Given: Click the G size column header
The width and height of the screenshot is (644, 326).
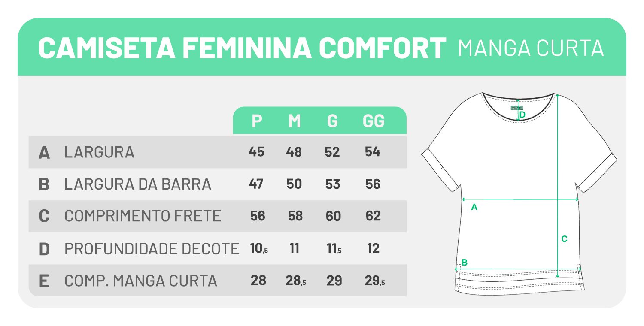Looking at the screenshot, I should point(332,121).
